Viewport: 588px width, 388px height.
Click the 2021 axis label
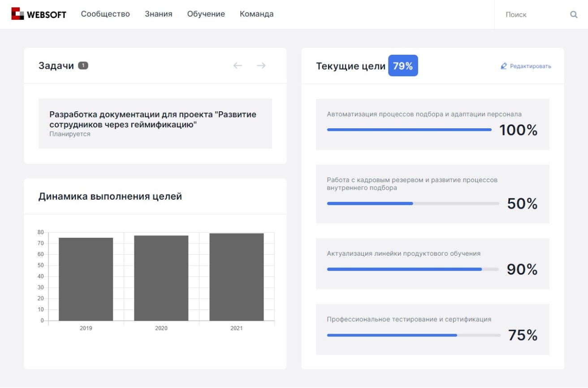point(237,328)
